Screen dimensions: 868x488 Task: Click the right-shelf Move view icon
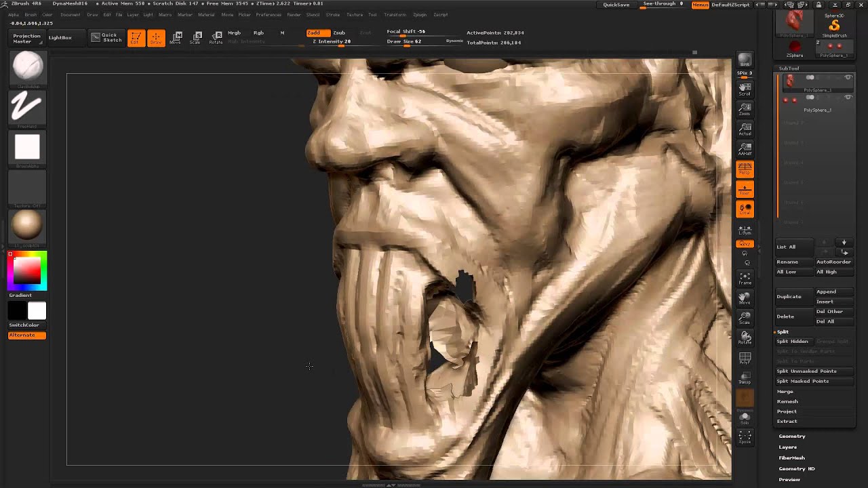tap(745, 298)
